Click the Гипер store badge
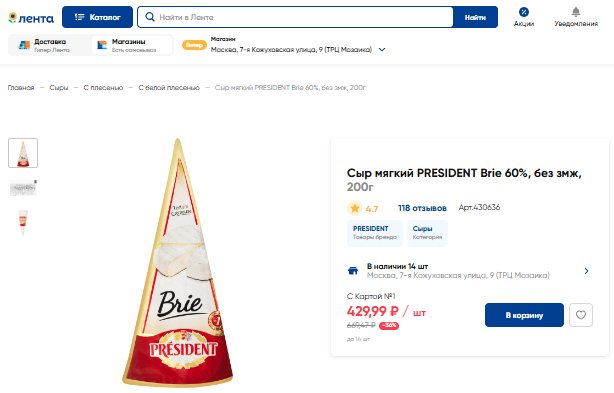Image resolution: width=614 pixels, height=393 pixels. [x=194, y=45]
